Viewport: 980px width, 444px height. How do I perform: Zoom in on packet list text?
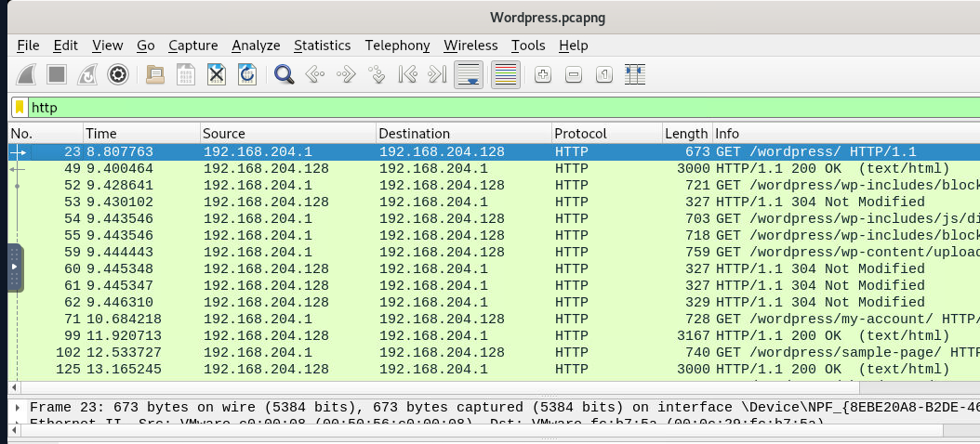(x=543, y=75)
